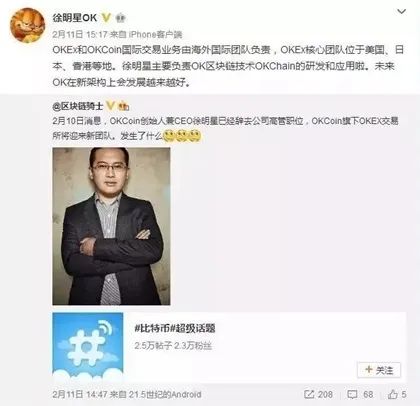
Task: Click the iPhone客户端 source link
Action: 156,34
